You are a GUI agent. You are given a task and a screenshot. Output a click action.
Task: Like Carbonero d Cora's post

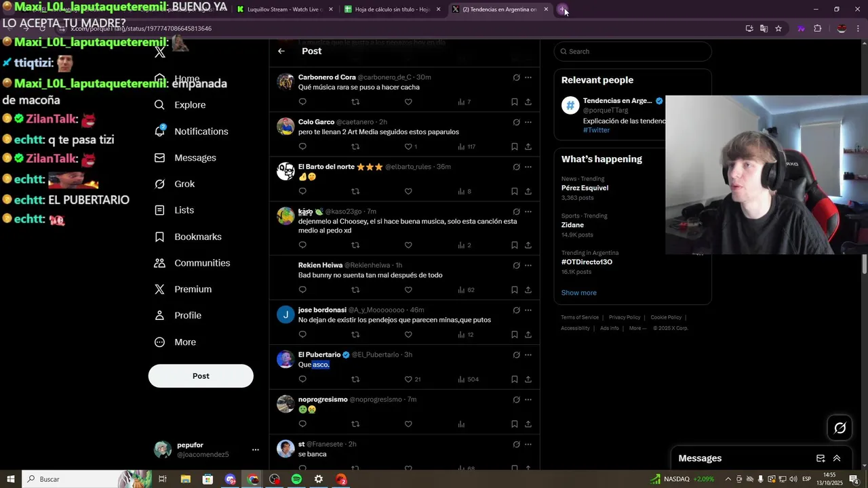pos(408,102)
